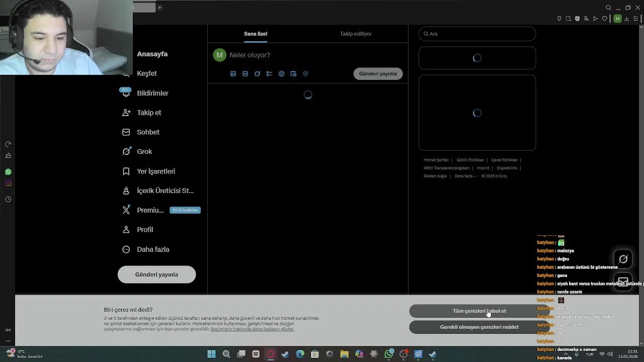This screenshot has width=644, height=362.
Task: Click the Grok enhance icon in composer
Action: [x=257, y=73]
